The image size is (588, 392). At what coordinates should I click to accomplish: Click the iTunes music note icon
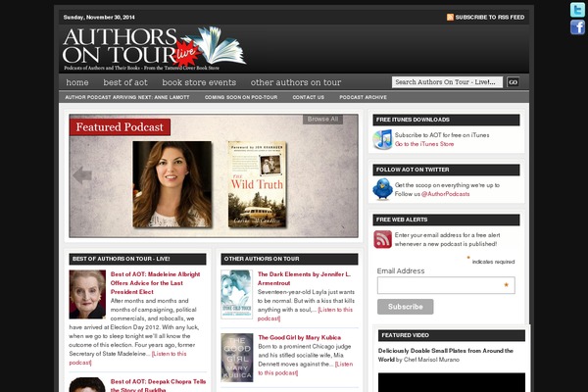[x=382, y=139]
